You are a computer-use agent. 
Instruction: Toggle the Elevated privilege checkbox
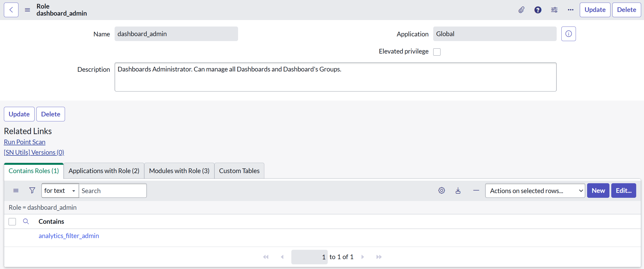(437, 52)
